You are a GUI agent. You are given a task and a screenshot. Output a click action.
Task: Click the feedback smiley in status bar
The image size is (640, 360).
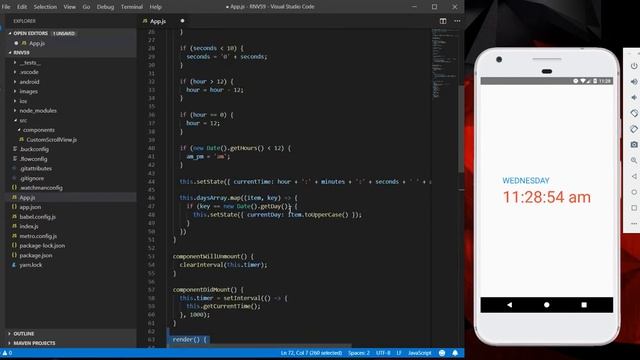pos(442,353)
